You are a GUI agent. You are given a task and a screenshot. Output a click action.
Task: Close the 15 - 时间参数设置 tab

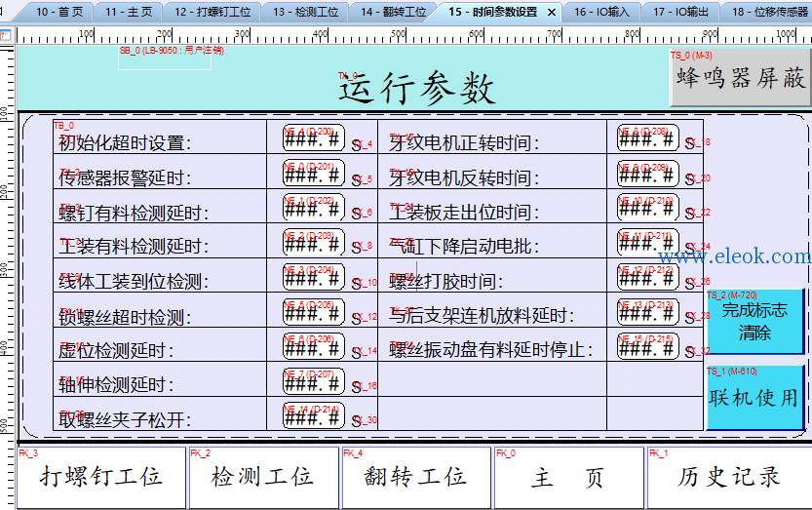(x=552, y=13)
